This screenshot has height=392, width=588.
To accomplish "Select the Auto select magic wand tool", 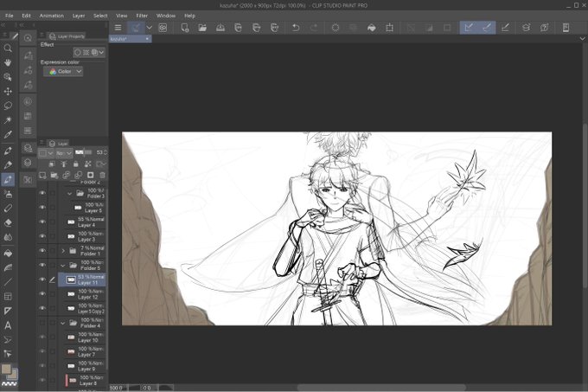I will click(8, 120).
